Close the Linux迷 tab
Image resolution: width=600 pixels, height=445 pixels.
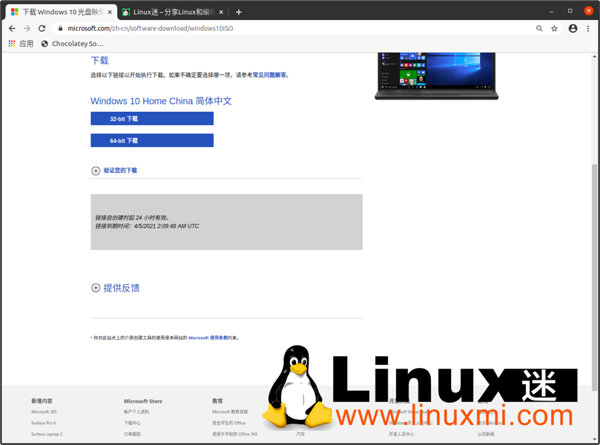click(221, 12)
